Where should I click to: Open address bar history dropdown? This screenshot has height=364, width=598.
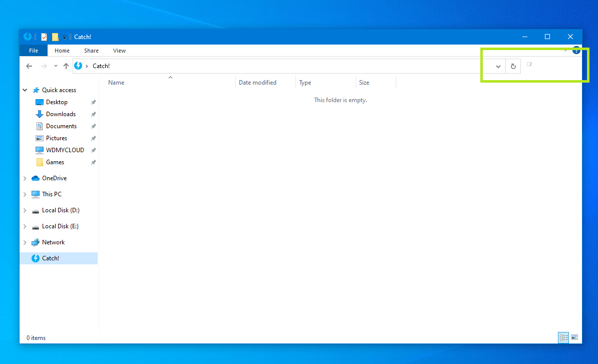(498, 66)
